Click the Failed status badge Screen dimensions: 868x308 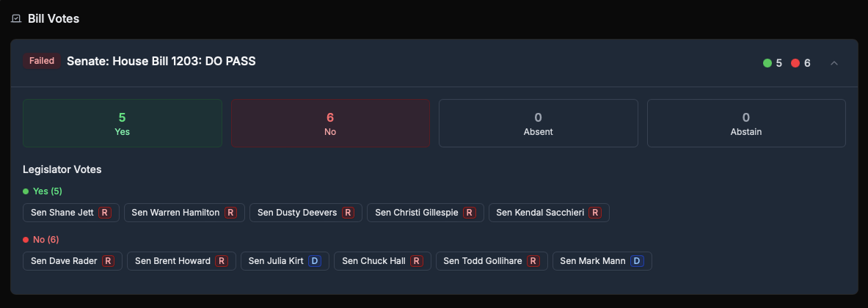click(42, 61)
